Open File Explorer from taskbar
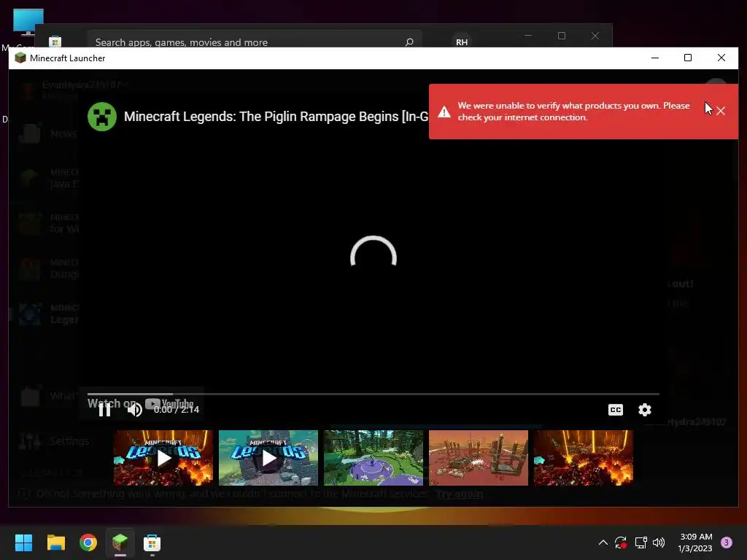 [55, 542]
